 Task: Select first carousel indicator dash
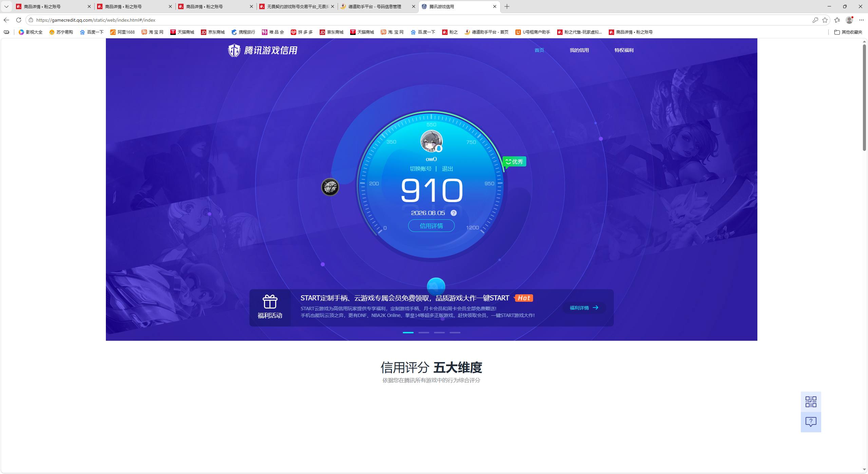(408, 333)
